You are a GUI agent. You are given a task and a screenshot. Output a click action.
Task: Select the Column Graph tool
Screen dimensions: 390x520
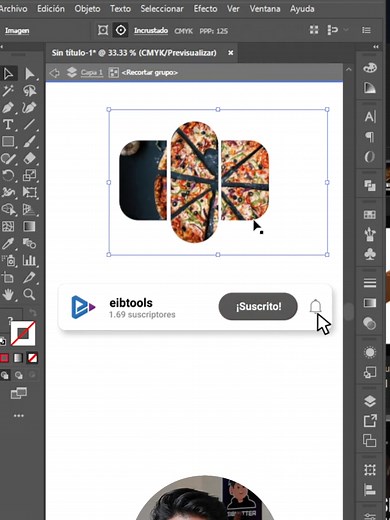[29, 260]
